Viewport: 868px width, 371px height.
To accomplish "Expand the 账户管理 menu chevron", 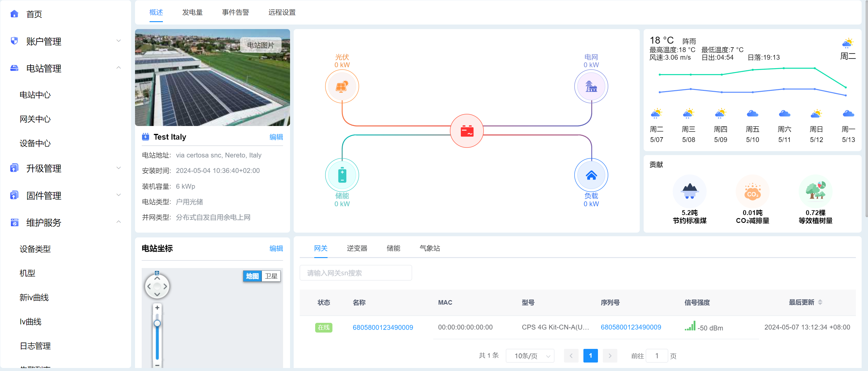I will click(x=119, y=41).
